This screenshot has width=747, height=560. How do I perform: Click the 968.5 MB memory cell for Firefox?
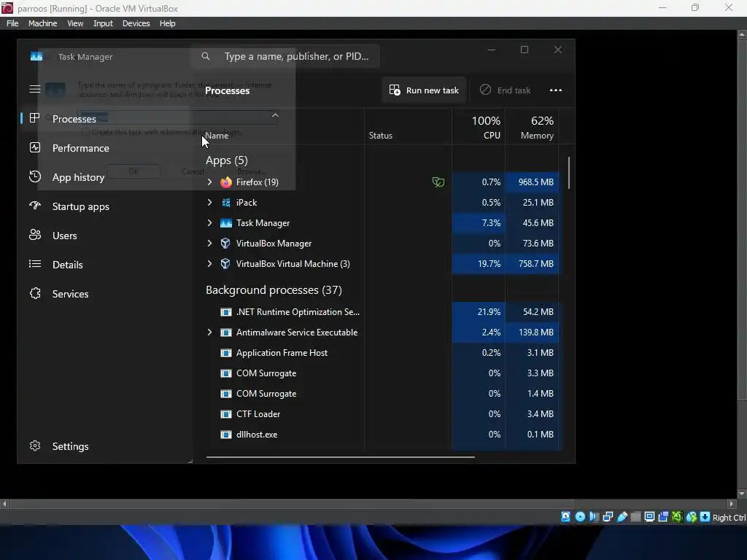[532, 182]
